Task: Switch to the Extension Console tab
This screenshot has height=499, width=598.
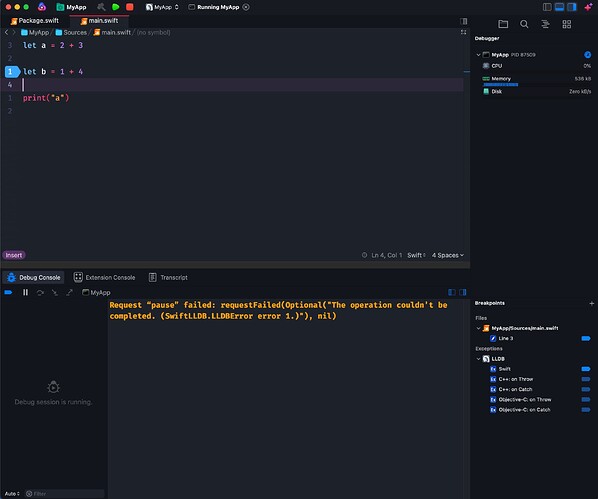Action: [104, 277]
